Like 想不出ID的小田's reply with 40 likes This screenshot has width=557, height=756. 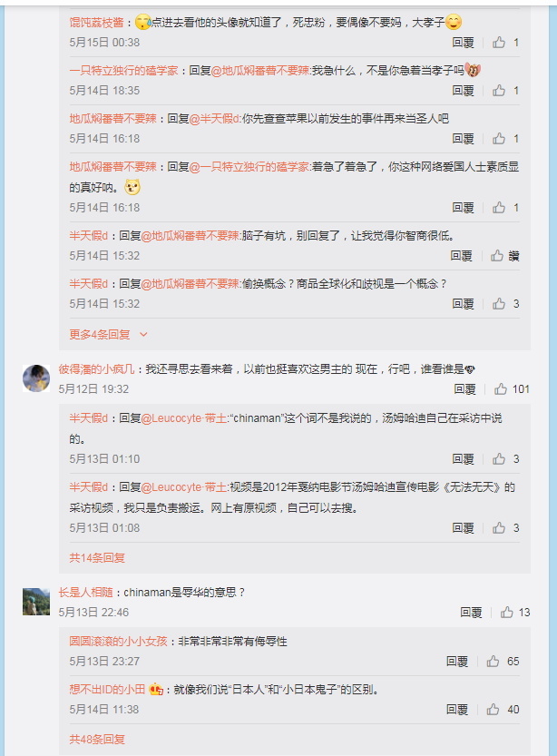493,710
